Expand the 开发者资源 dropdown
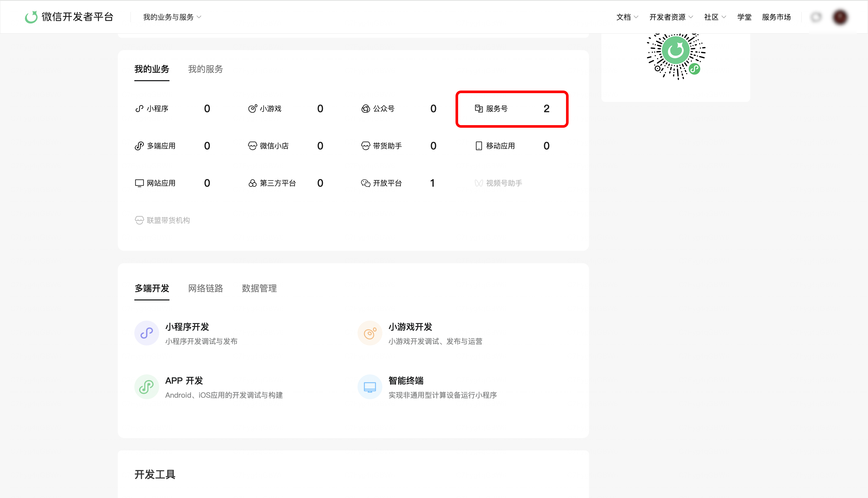The width and height of the screenshot is (868, 498). coord(671,17)
